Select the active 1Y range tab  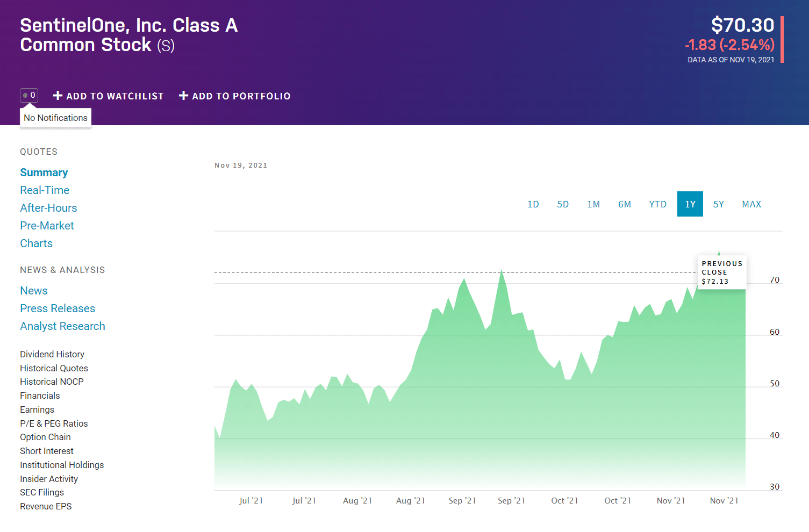tap(690, 204)
